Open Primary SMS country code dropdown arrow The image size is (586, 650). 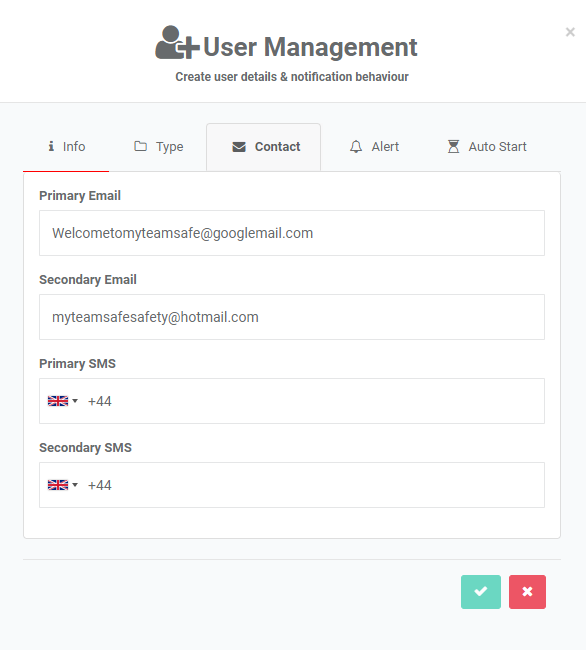click(x=75, y=401)
